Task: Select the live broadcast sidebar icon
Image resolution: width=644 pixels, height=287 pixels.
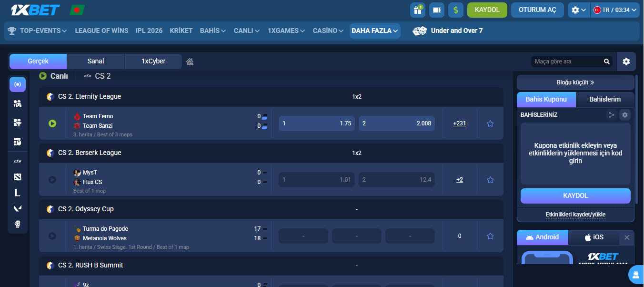Action: point(18,84)
